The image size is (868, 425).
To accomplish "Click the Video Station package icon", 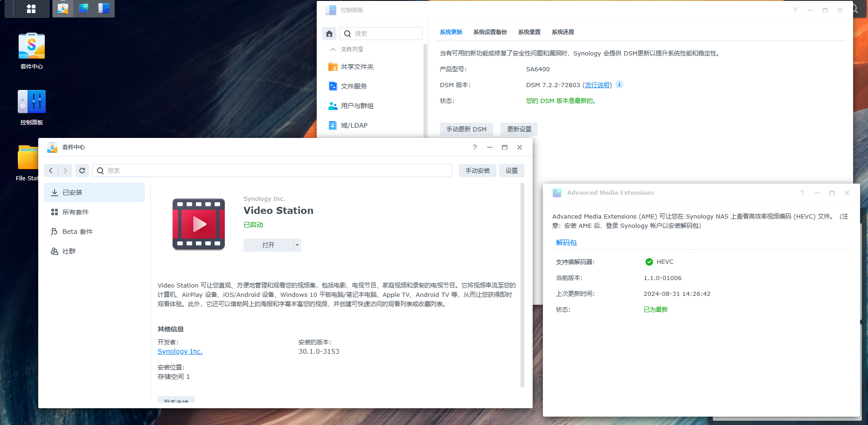I will [x=199, y=224].
